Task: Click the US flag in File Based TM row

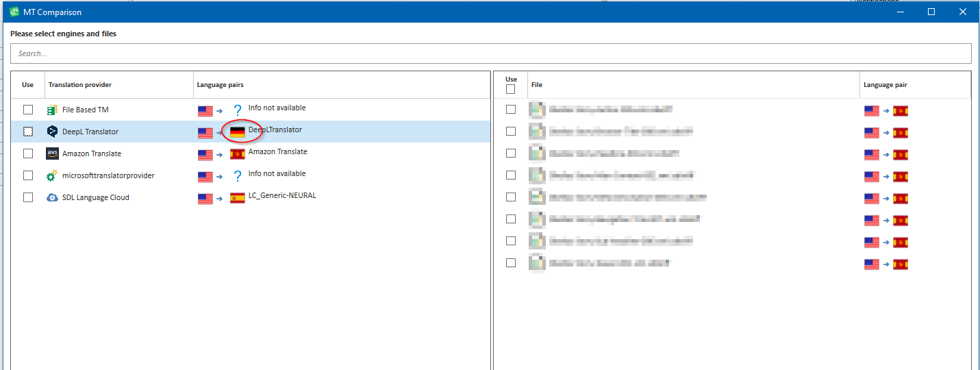Action: click(x=205, y=111)
